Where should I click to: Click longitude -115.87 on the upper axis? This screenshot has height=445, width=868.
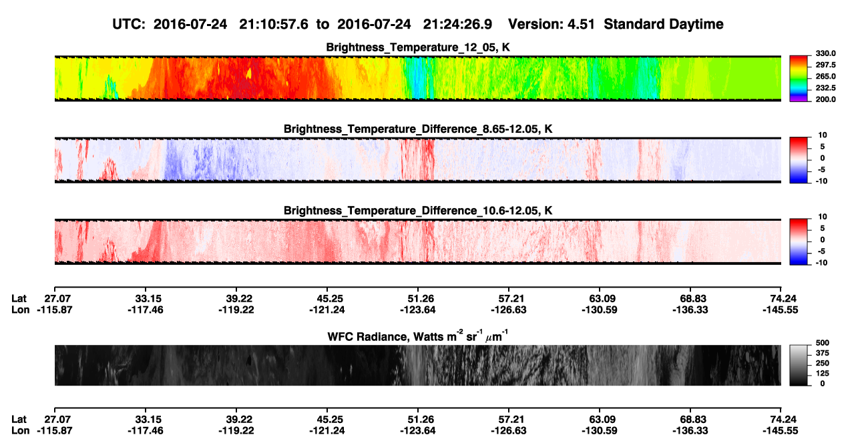click(x=55, y=310)
